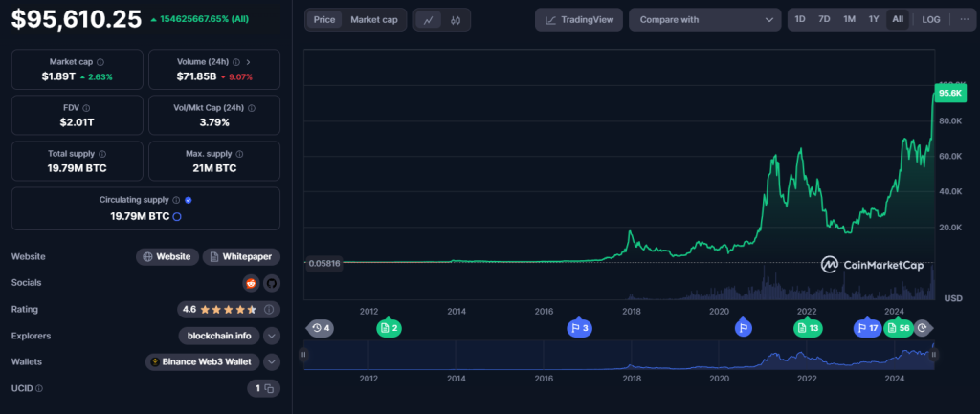This screenshot has width=980, height=414.
Task: Click the 3.79% Vol/Mkt Cap value
Action: point(214,122)
